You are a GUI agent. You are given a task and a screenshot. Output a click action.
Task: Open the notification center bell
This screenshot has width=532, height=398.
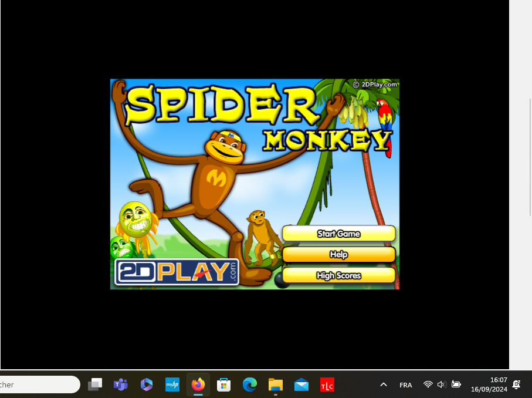point(516,384)
